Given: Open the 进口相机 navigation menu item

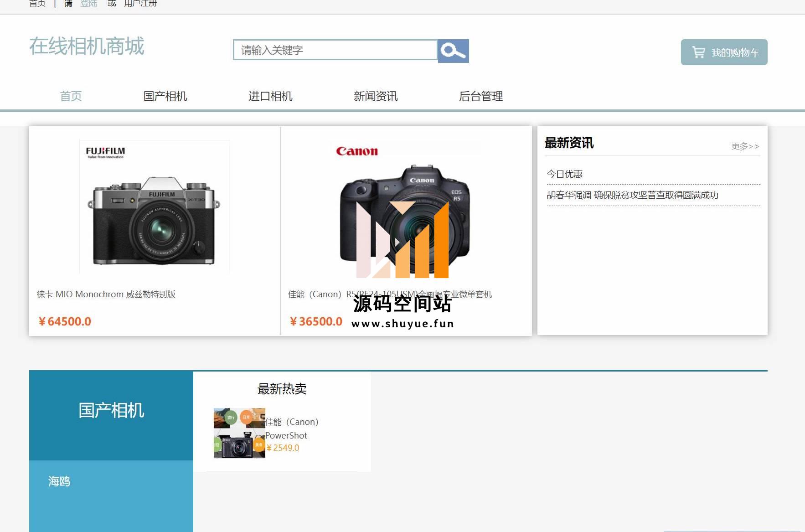Looking at the screenshot, I should click(x=270, y=96).
